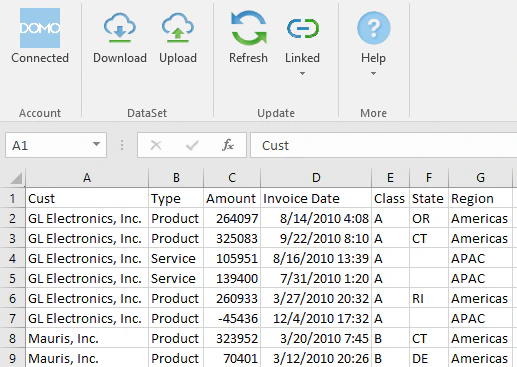The image size is (517, 367).
Task: Click the Linked chain icon
Action: [303, 28]
